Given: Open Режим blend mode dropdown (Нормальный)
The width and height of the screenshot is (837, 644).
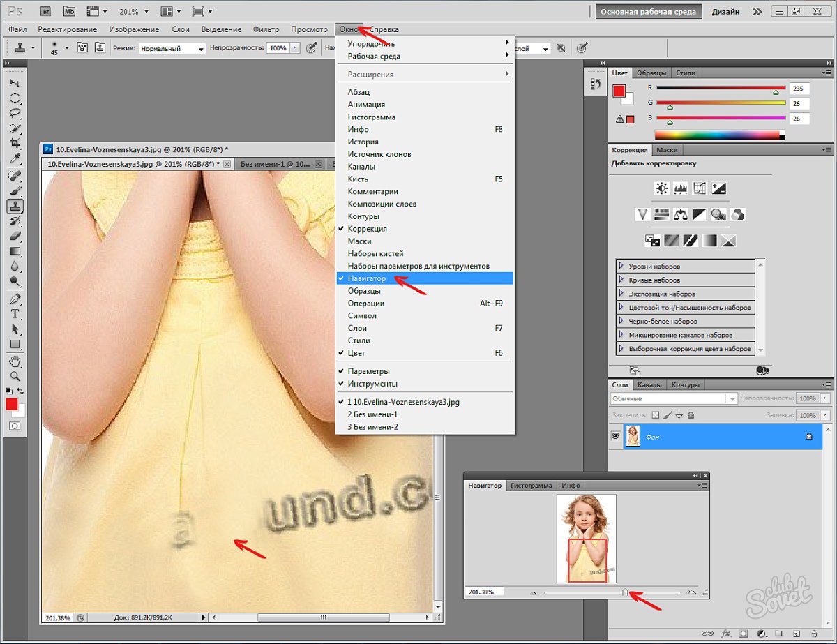Looking at the screenshot, I should tap(172, 48).
